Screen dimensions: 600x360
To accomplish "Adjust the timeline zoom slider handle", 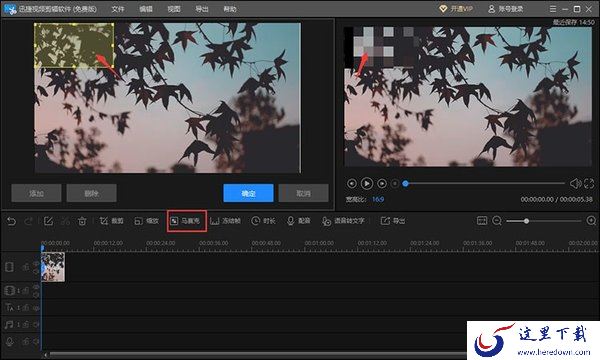I will point(527,221).
